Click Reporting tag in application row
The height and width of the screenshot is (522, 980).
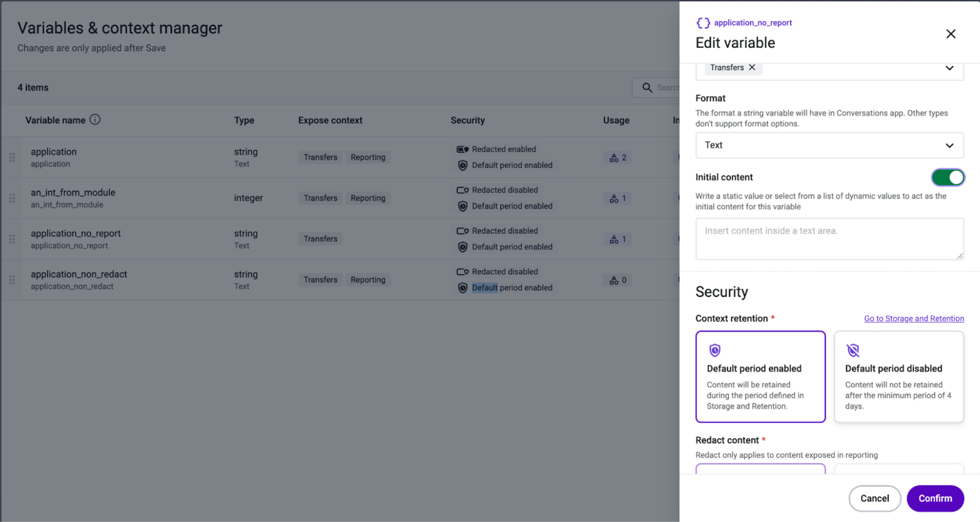(367, 157)
